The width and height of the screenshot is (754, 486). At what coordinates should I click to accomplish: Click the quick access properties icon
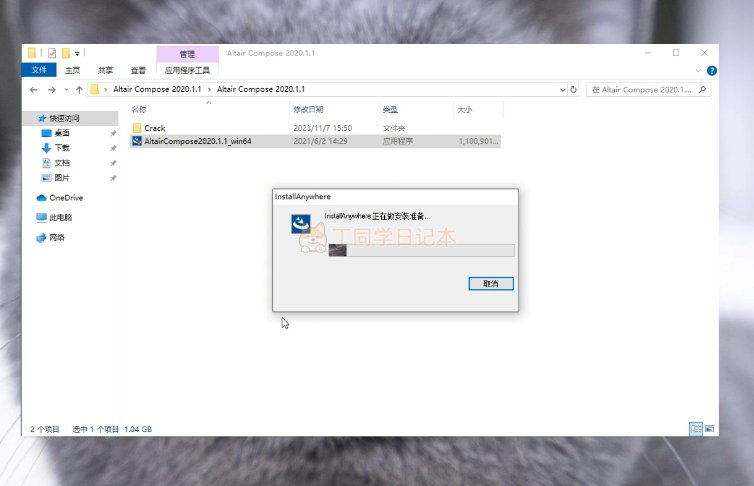[52, 53]
